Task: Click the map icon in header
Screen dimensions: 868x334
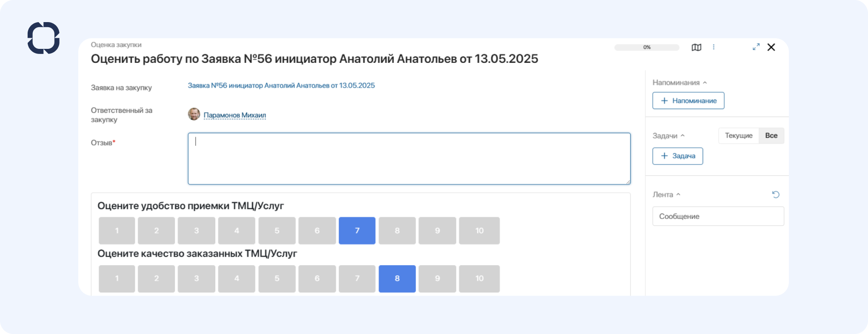Action: tap(696, 47)
